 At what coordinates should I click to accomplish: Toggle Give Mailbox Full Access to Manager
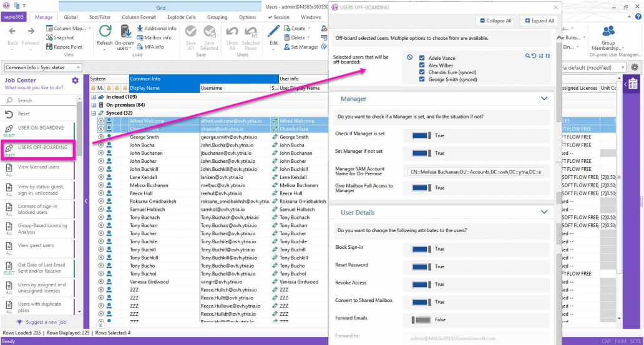click(422, 188)
